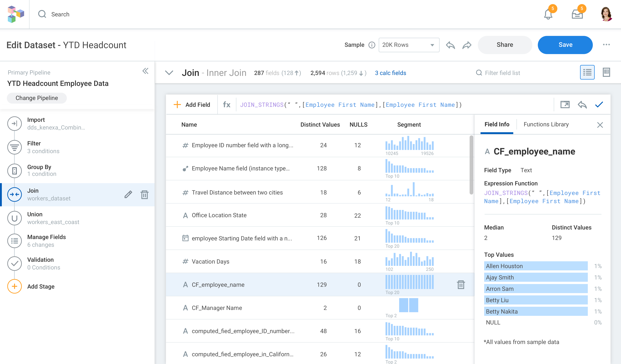Screen dimensions: 621x364
Task: Delete CF_employee_name field via trash icon
Action: tap(461, 285)
